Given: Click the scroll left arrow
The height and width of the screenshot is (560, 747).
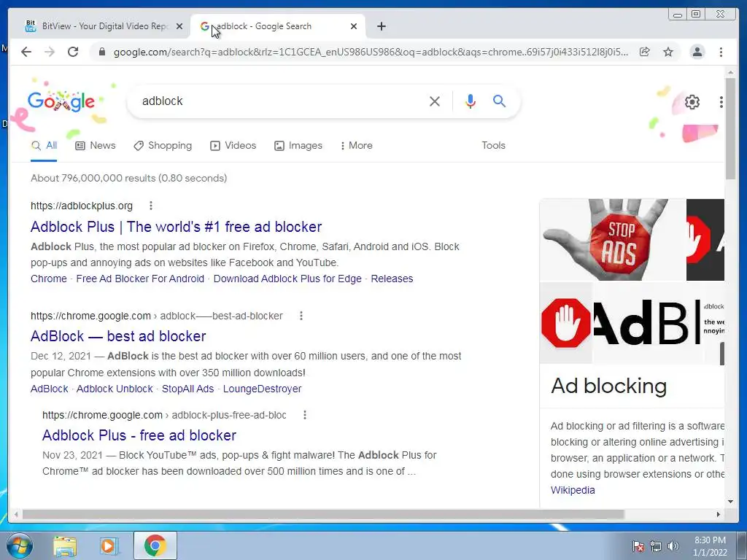Looking at the screenshot, I should pos(16,514).
